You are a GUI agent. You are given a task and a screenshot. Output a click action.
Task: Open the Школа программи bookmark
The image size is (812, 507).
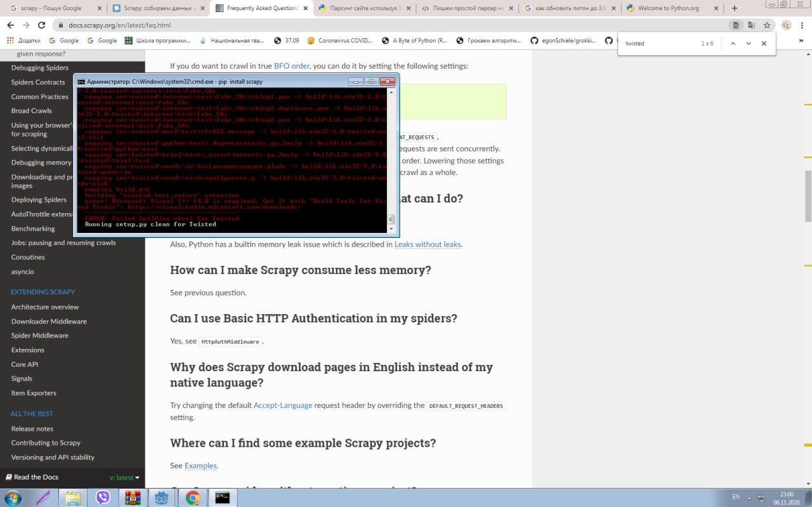pyautogui.click(x=158, y=40)
